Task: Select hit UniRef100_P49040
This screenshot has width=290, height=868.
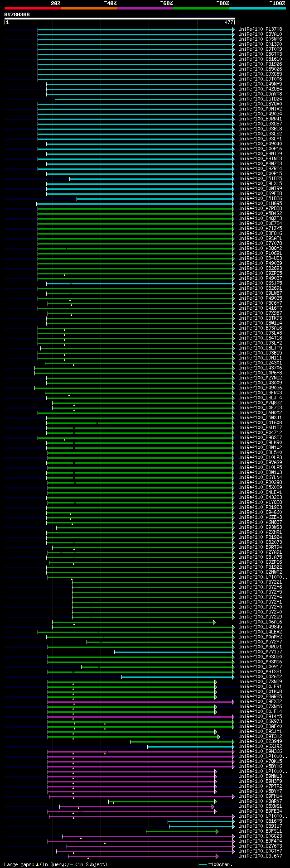Action: [x=260, y=144]
